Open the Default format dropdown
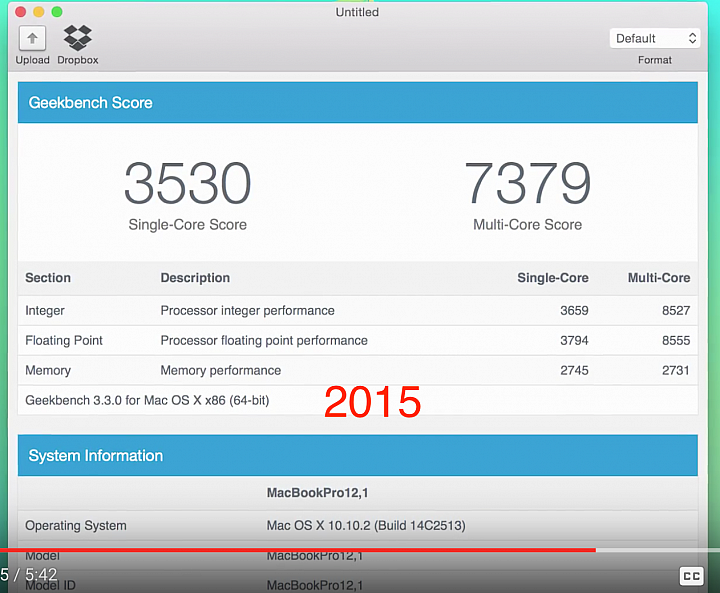The height and width of the screenshot is (593, 720). [x=655, y=38]
